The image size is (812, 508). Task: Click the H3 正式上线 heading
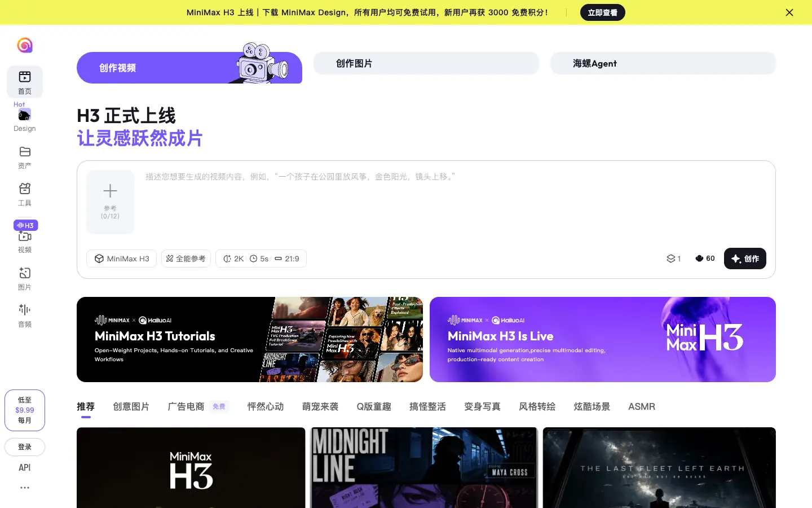pyautogui.click(x=126, y=116)
